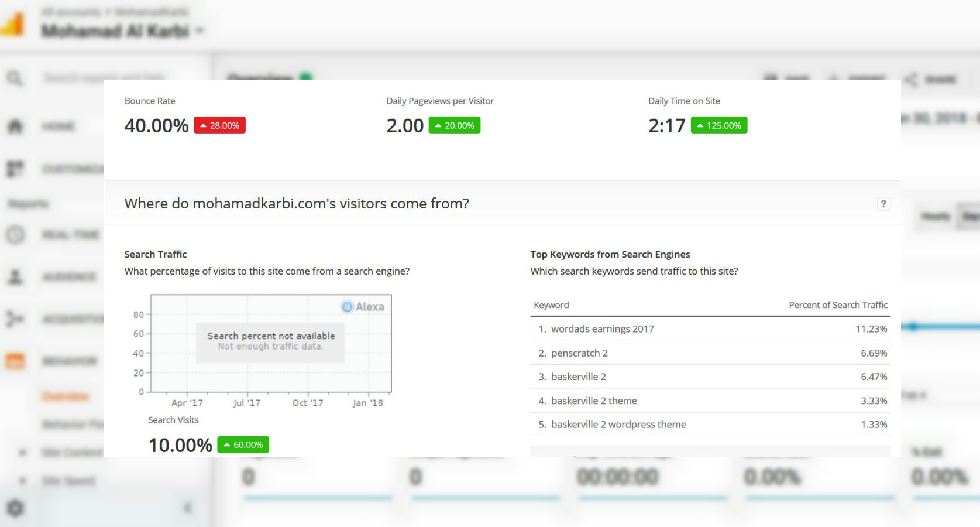Open the Customization icon in the sidebar

pyautogui.click(x=15, y=169)
